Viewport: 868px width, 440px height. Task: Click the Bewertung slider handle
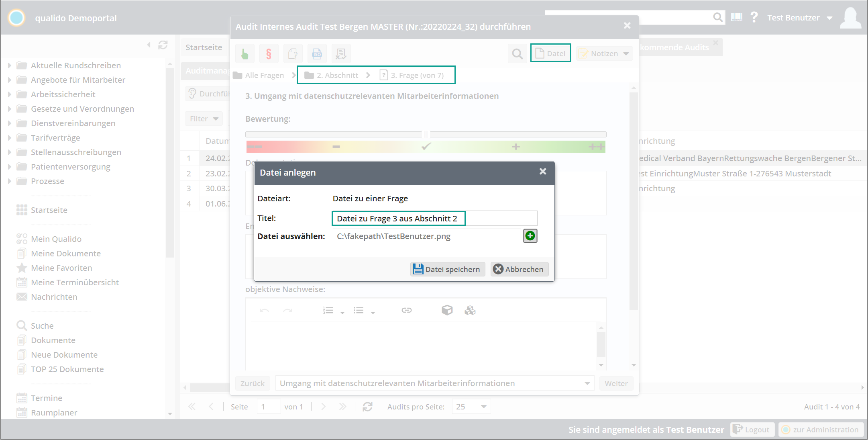426,134
